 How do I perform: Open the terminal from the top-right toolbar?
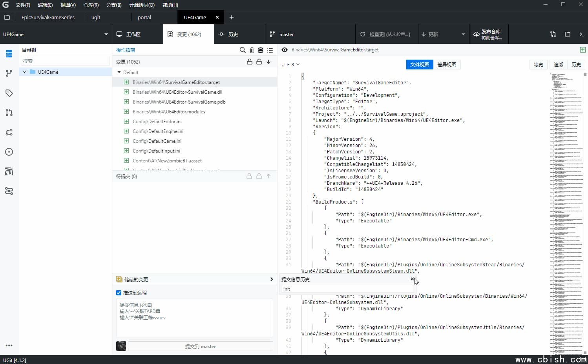coord(582,34)
